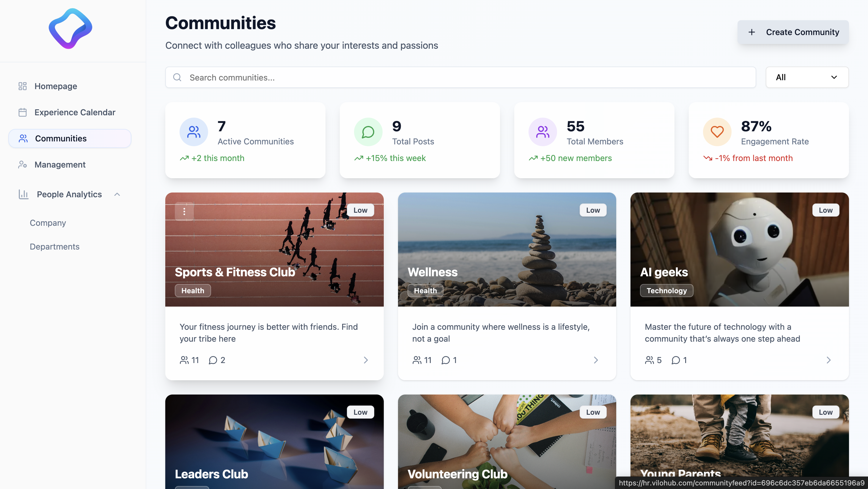
Task: Click the Sports & Fitness Club title
Action: (x=235, y=272)
